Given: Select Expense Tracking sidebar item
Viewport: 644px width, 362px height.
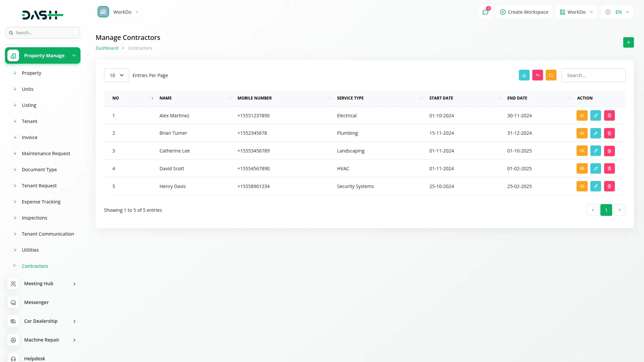Looking at the screenshot, I should (41, 202).
